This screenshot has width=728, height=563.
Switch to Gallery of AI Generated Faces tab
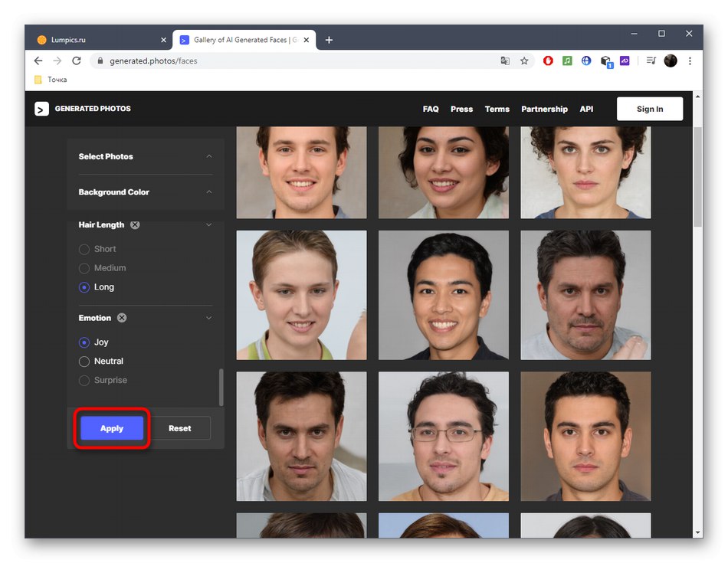pyautogui.click(x=244, y=40)
